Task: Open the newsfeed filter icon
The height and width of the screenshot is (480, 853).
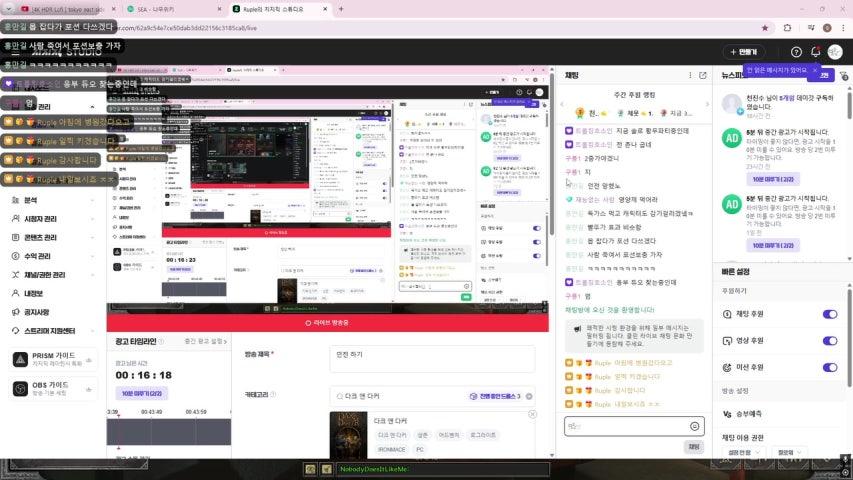Action: tap(843, 76)
